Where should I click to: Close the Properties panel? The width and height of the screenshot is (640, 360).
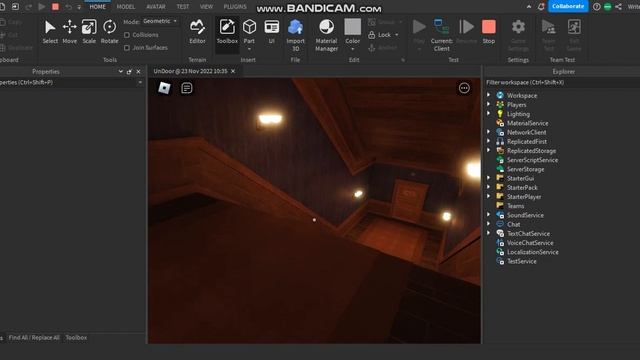138,71
